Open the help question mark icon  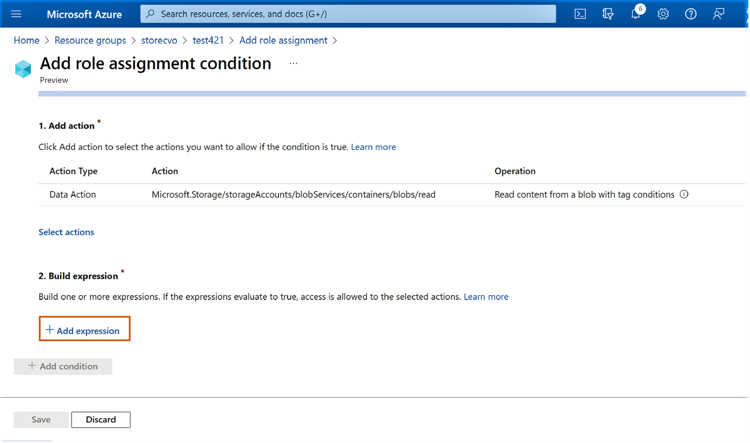(x=691, y=14)
